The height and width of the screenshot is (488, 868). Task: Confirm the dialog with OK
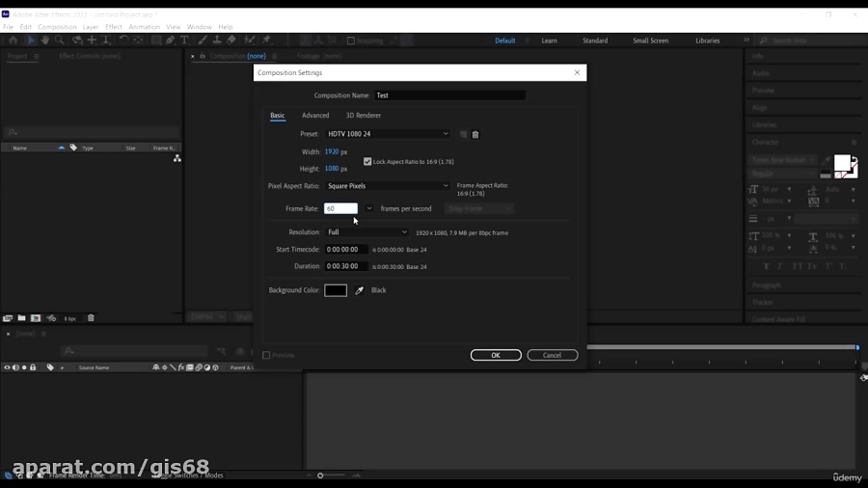[496, 355]
